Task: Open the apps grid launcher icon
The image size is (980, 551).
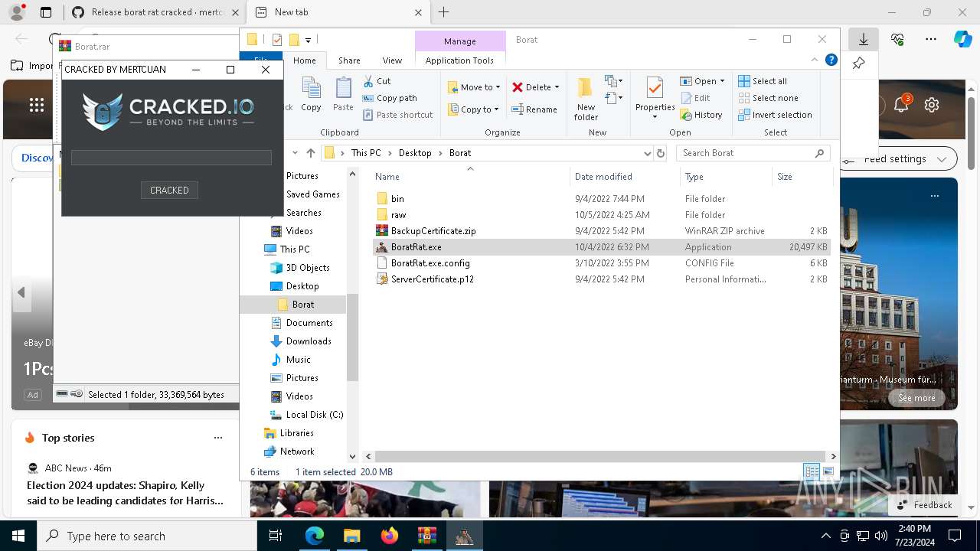Action: [37, 106]
